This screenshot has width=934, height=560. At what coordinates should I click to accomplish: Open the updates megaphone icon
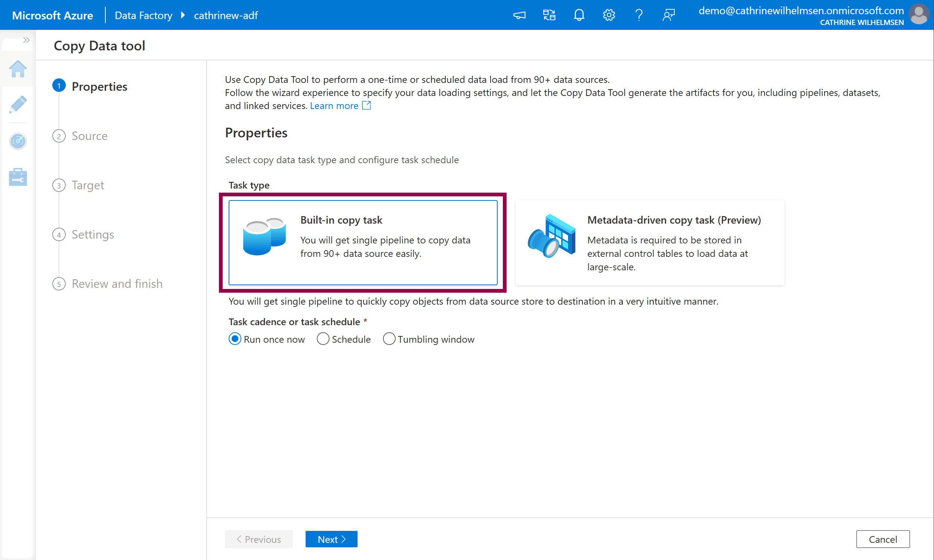pos(519,15)
